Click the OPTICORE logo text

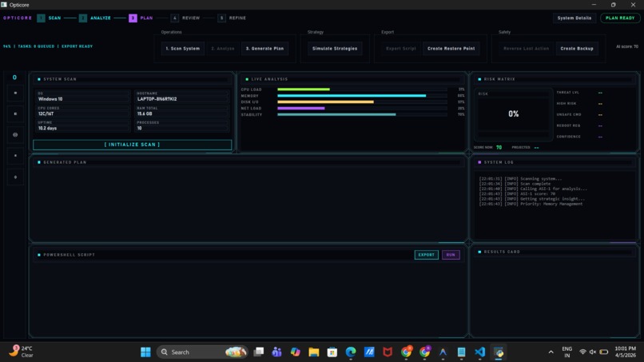point(18,18)
